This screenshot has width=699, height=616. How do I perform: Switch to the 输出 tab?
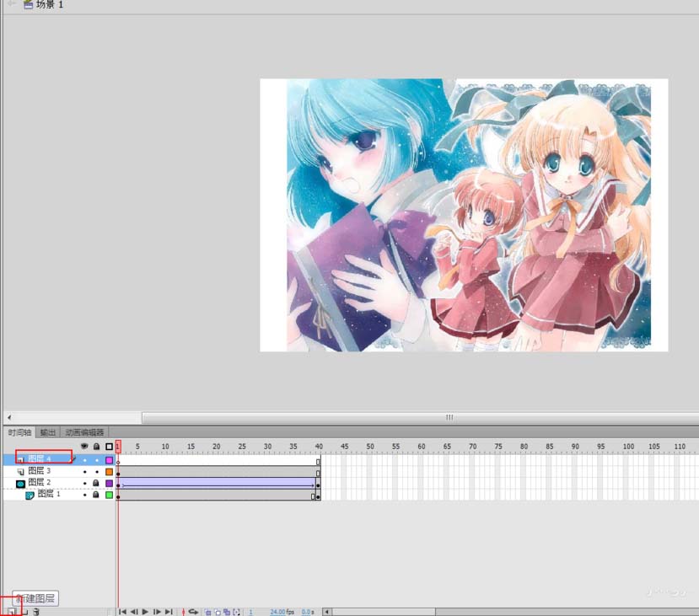[48, 432]
